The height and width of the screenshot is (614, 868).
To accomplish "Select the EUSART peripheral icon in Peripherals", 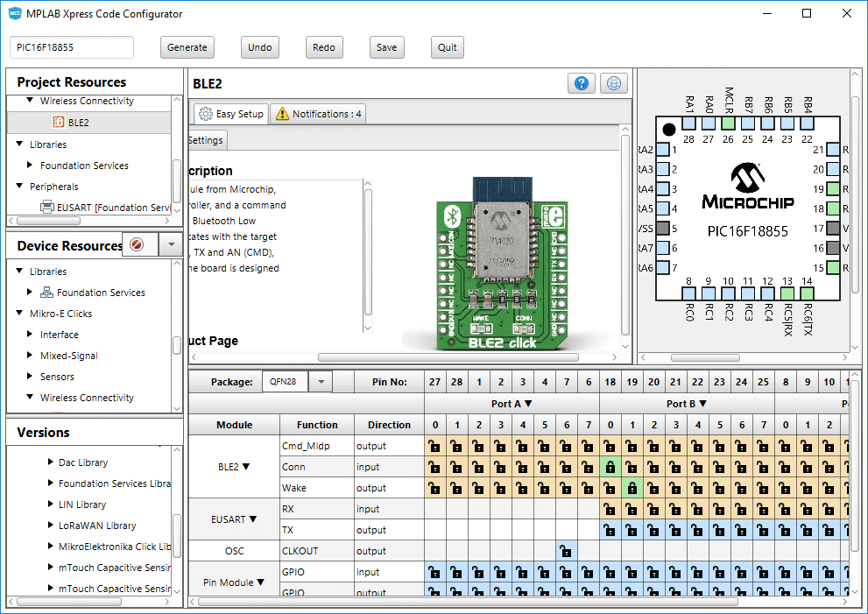I will (x=47, y=208).
